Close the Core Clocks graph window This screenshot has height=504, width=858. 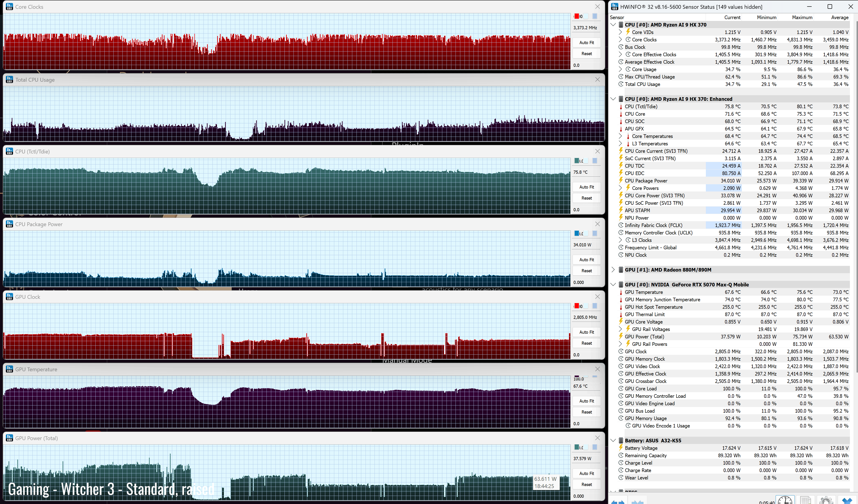tap(598, 7)
